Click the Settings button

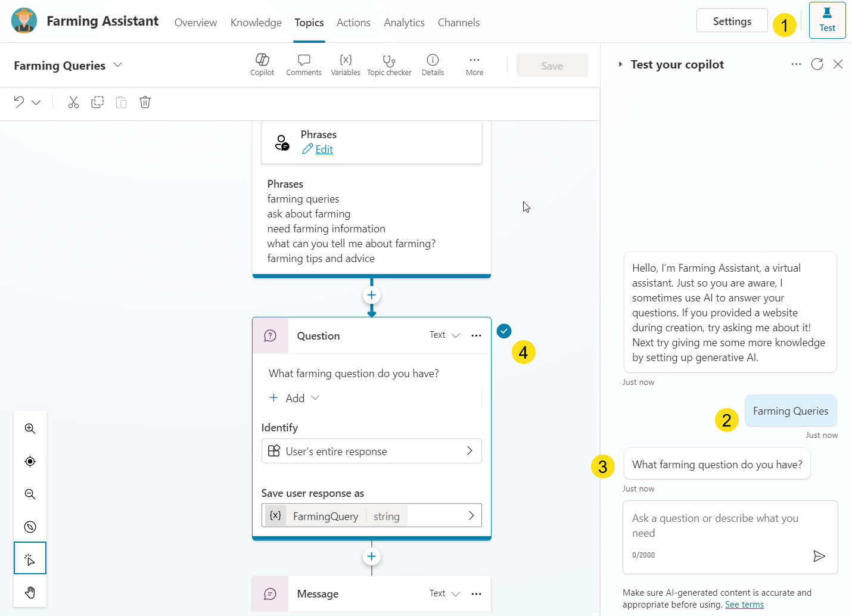click(x=732, y=21)
